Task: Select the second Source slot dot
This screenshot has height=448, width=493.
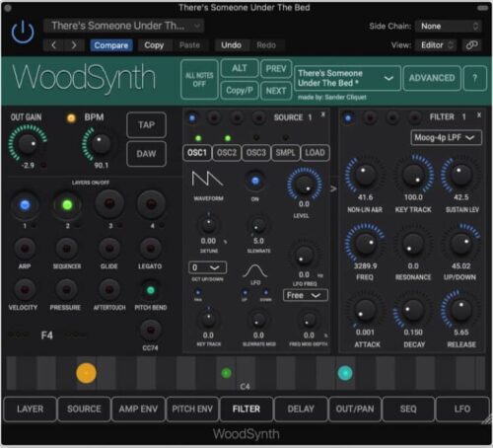Action: coord(214,117)
